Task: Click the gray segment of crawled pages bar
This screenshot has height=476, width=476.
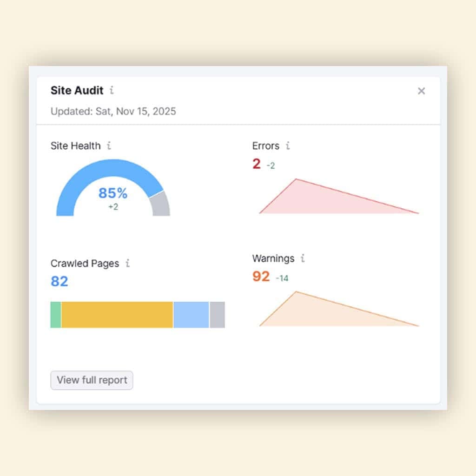Action: click(218, 315)
